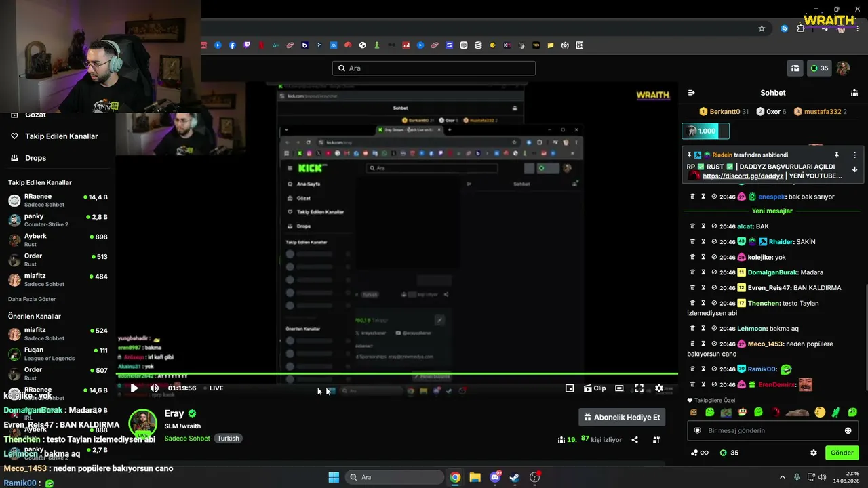Send the chat message with Gönder
Image resolution: width=868 pixels, height=488 pixels.
(x=842, y=453)
